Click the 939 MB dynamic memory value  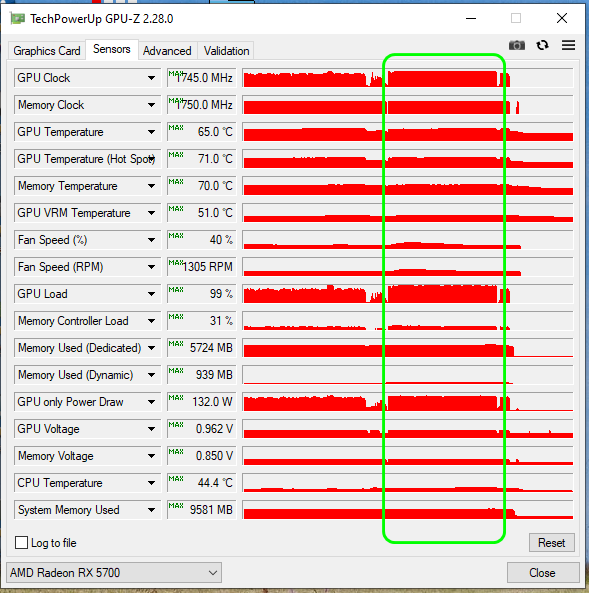(x=202, y=375)
